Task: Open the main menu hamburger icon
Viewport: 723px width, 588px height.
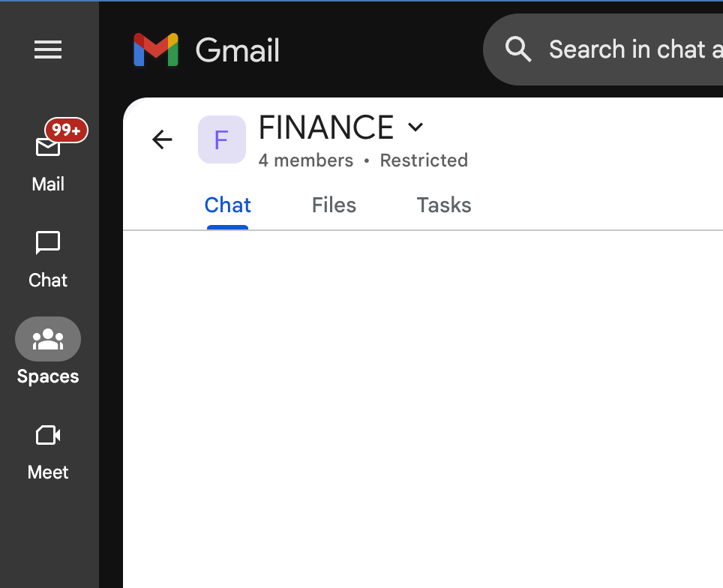Action: coord(48,50)
